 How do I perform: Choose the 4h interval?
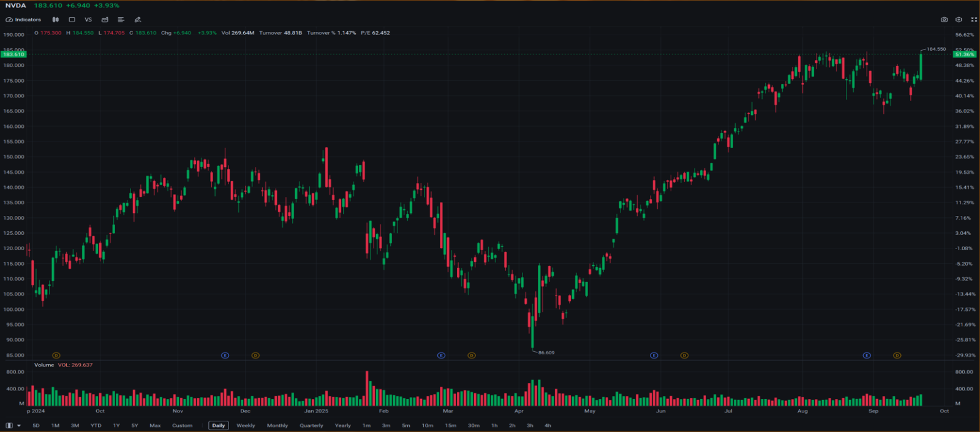(x=548, y=425)
